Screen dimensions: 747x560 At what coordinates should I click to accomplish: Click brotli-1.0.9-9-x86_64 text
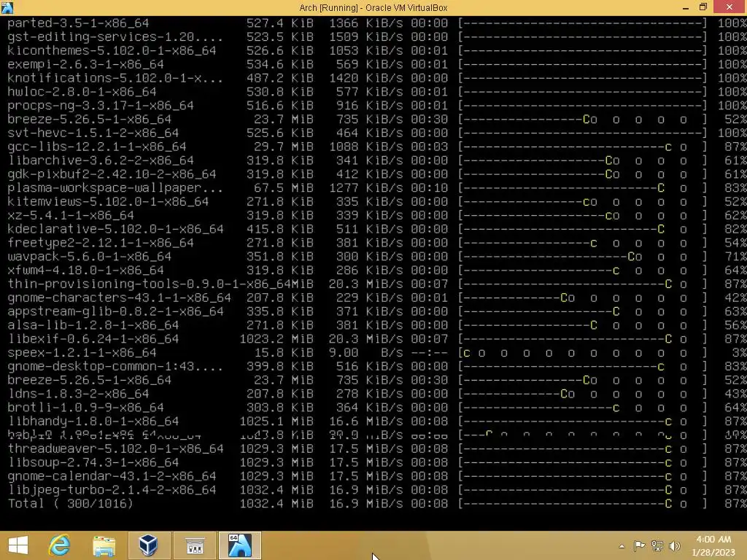(86, 408)
